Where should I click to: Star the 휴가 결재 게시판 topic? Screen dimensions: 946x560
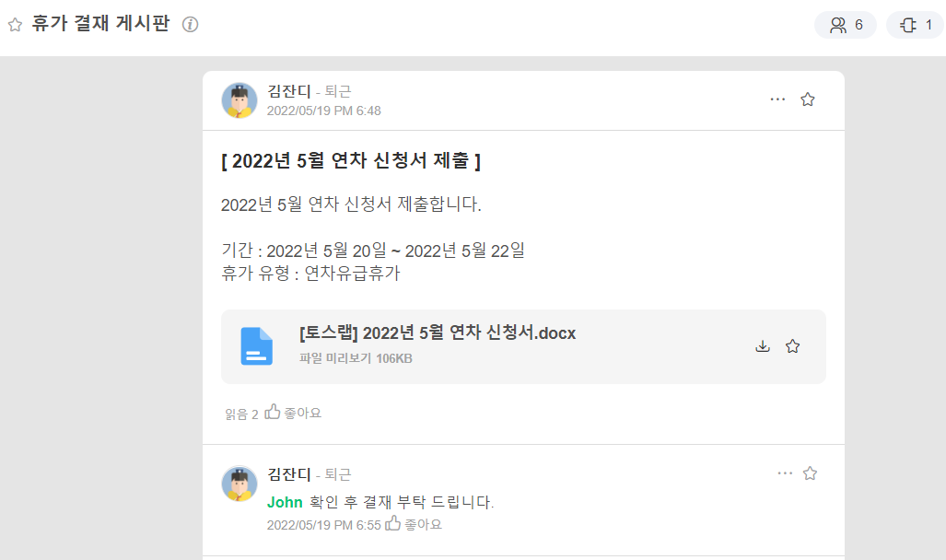point(15,25)
